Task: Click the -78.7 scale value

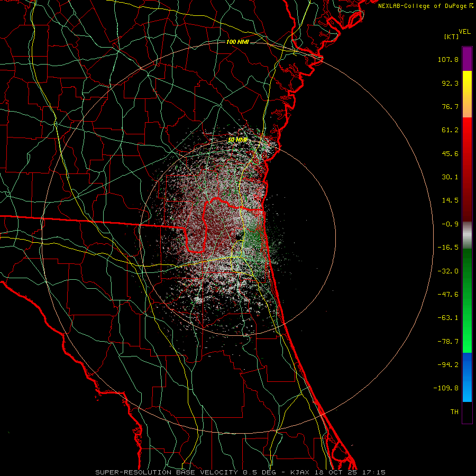Action: [x=448, y=342]
